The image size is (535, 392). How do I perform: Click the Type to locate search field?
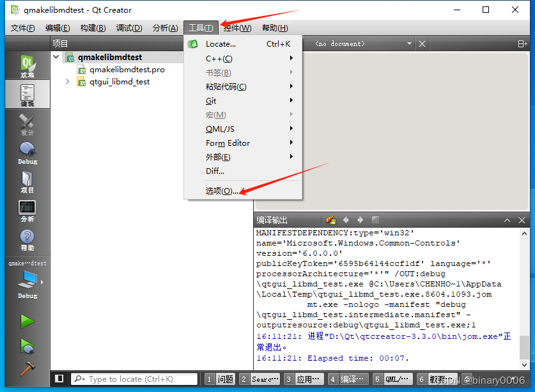(x=134, y=379)
